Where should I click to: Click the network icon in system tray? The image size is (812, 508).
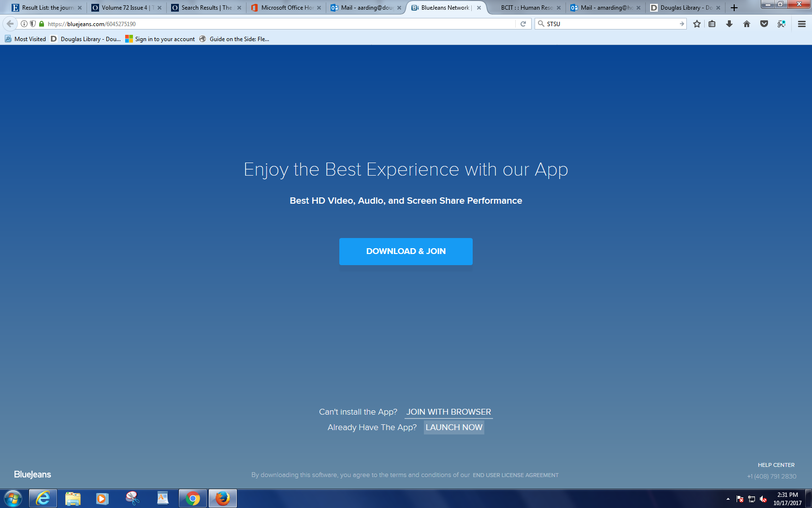752,499
